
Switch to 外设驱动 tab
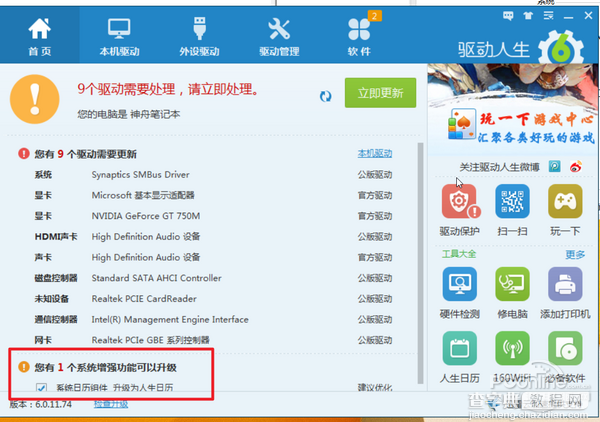coord(199,36)
